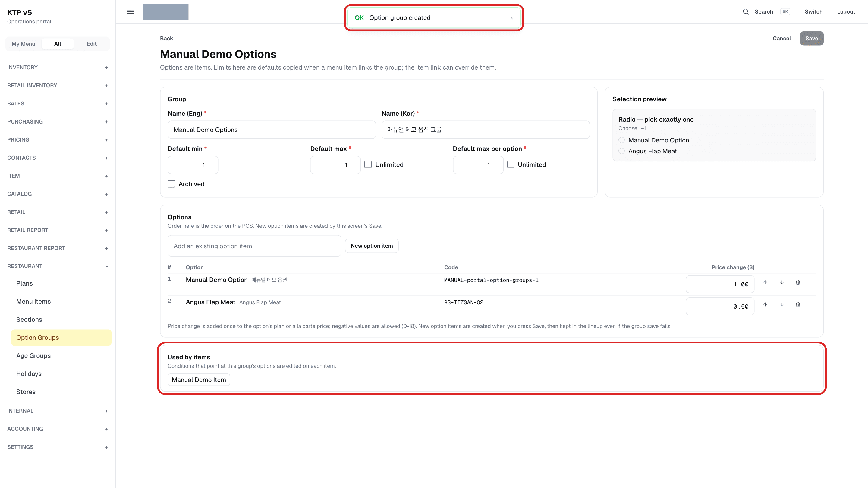Screen dimensions: 868x488
Task: Dismiss the Option group created toast
Action: point(511,18)
